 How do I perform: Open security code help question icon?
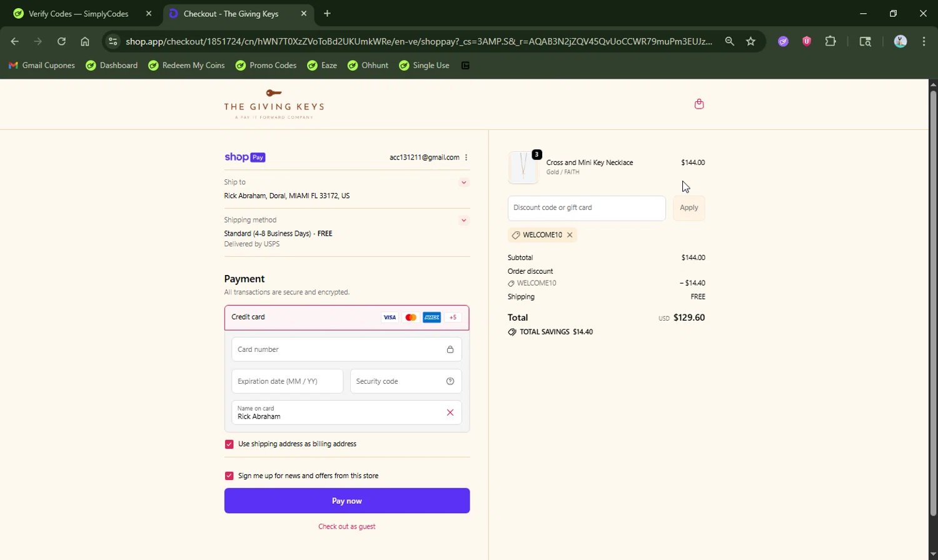[450, 381]
